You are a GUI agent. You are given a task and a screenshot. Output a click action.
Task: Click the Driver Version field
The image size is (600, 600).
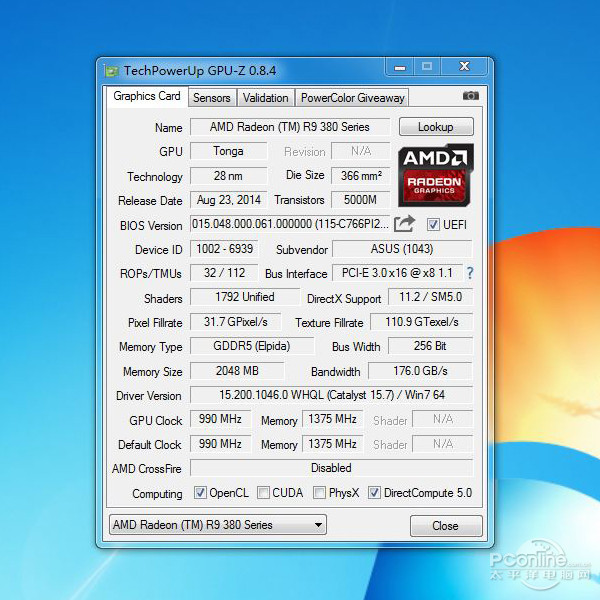tap(331, 395)
